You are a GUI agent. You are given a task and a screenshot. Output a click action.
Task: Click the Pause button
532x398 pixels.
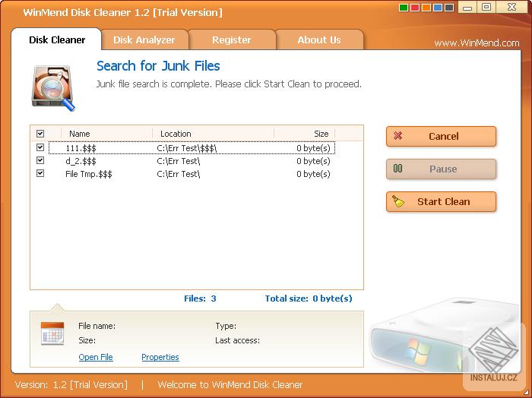tap(441, 169)
